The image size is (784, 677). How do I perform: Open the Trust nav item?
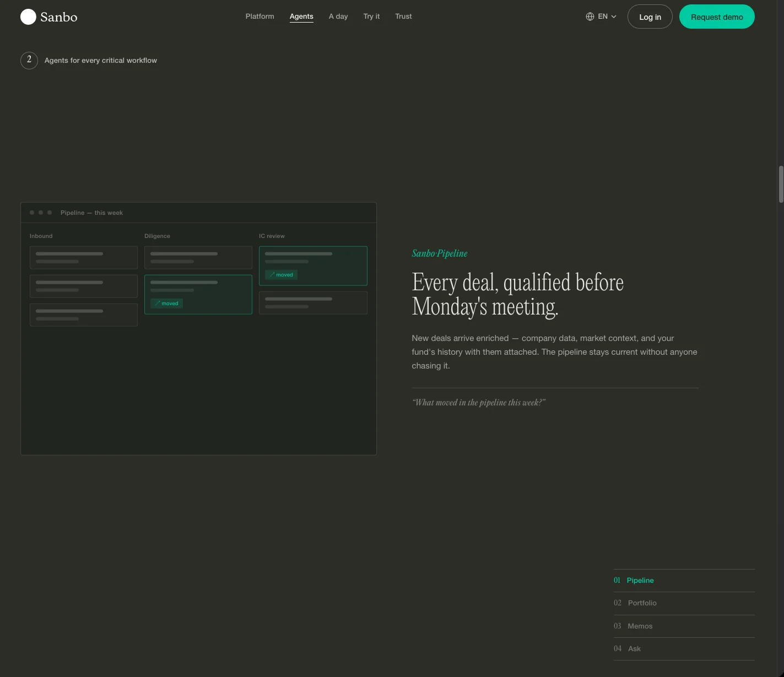(403, 17)
